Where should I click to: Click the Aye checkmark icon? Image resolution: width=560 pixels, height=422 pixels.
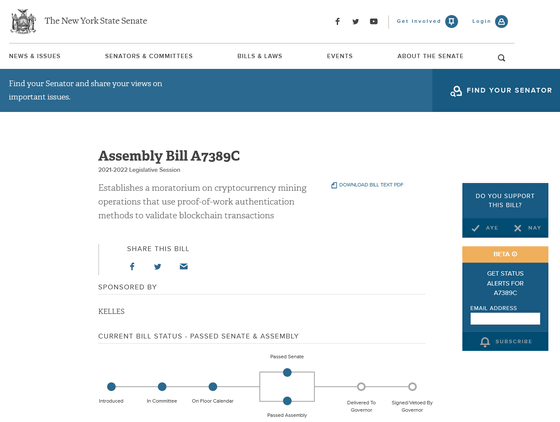475,228
